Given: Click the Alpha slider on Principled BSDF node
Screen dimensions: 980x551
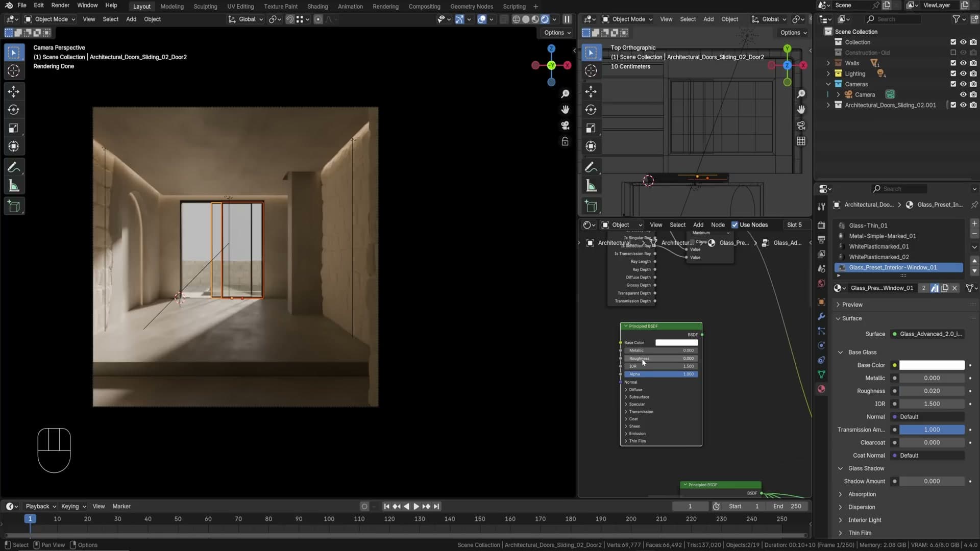Looking at the screenshot, I should click(660, 374).
